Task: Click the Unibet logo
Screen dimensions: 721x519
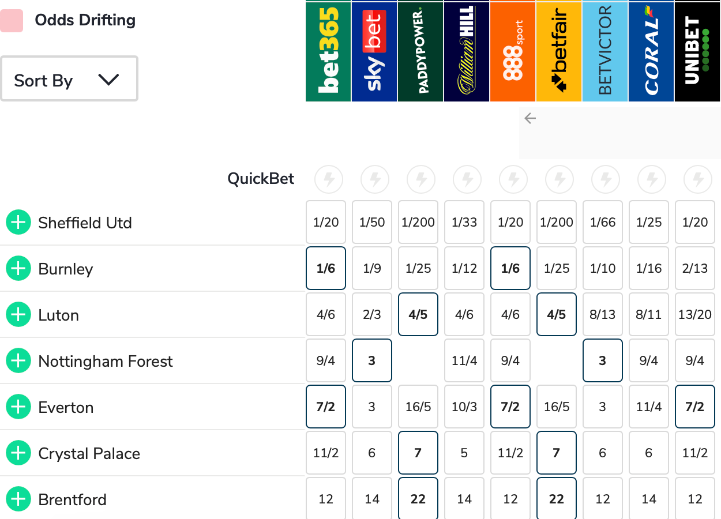Action: click(697, 51)
